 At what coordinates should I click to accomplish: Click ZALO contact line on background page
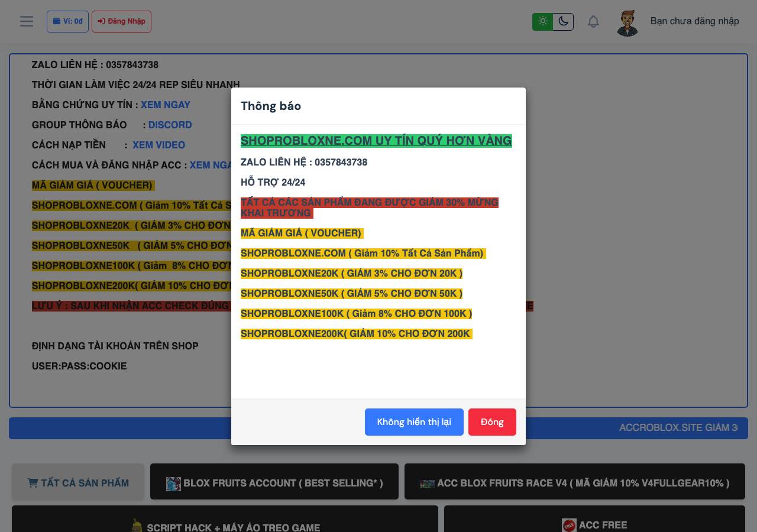click(95, 64)
